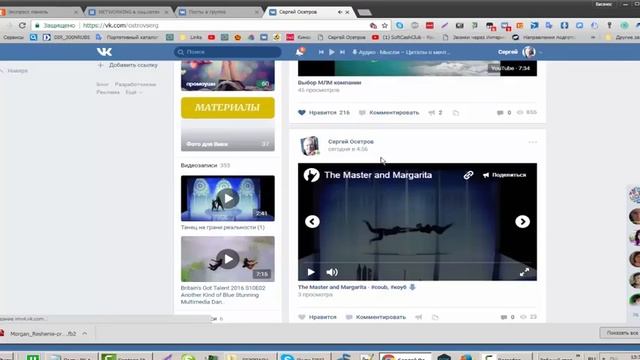
Task: Open the Видеозаписи section link
Action: (199, 165)
